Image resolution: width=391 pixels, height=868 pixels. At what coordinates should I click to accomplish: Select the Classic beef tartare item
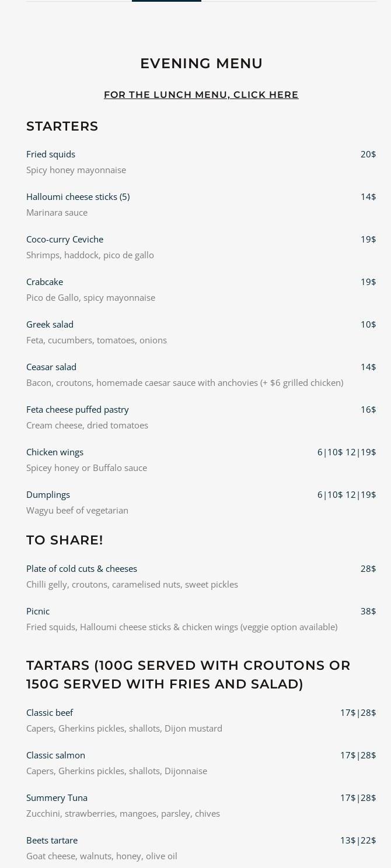[x=50, y=712]
